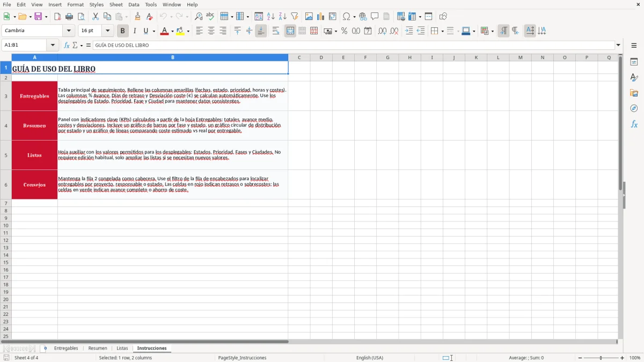644x362 pixels.
Task: Toggle Italic formatting
Action: tap(135, 31)
